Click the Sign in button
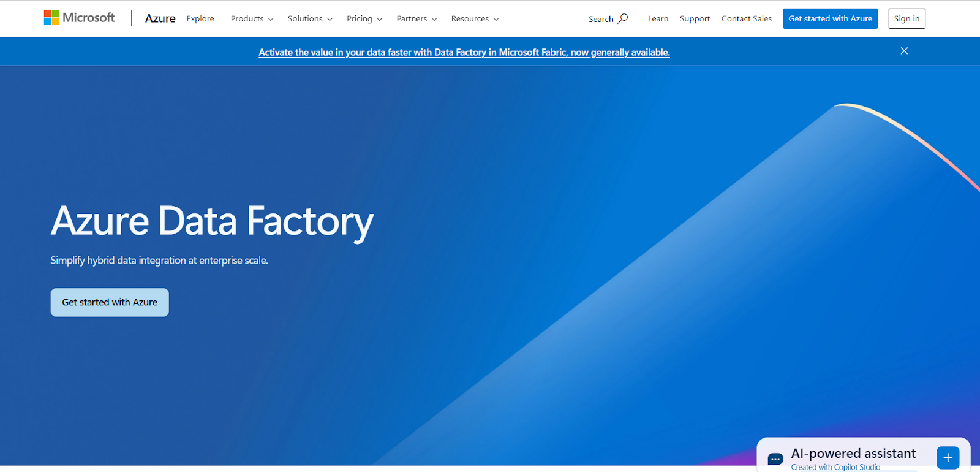980x472 pixels. pos(907,18)
